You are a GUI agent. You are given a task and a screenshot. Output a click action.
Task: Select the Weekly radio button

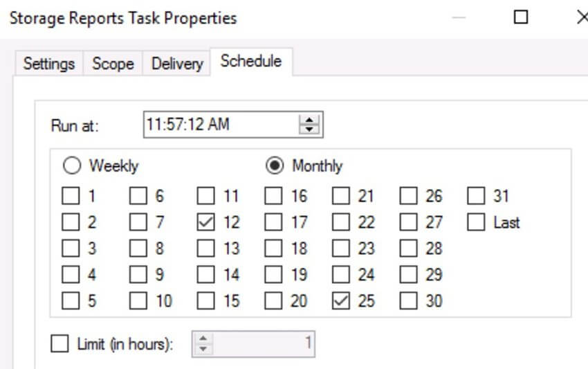tap(72, 165)
